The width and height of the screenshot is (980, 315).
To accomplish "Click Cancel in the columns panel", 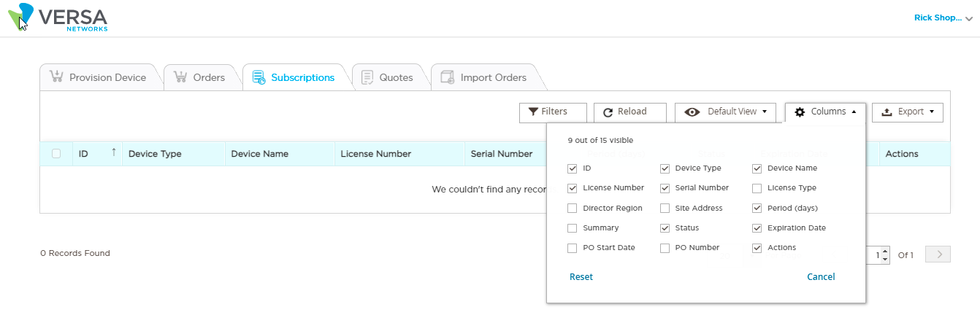I will click(821, 277).
